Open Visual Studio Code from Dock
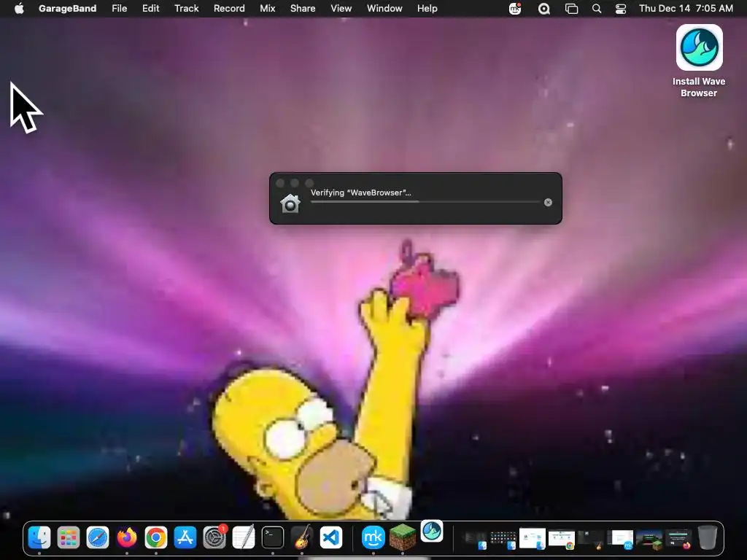The image size is (747, 560). click(x=332, y=537)
